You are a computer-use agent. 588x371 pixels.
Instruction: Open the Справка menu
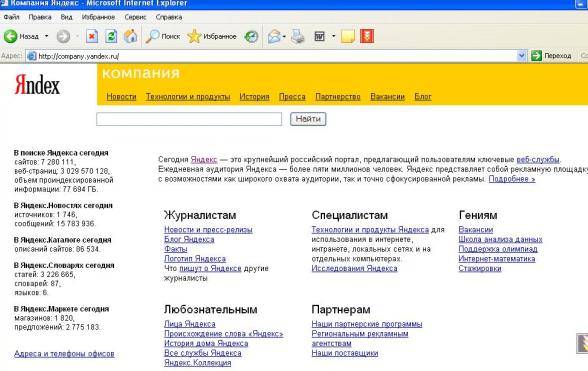point(169,17)
